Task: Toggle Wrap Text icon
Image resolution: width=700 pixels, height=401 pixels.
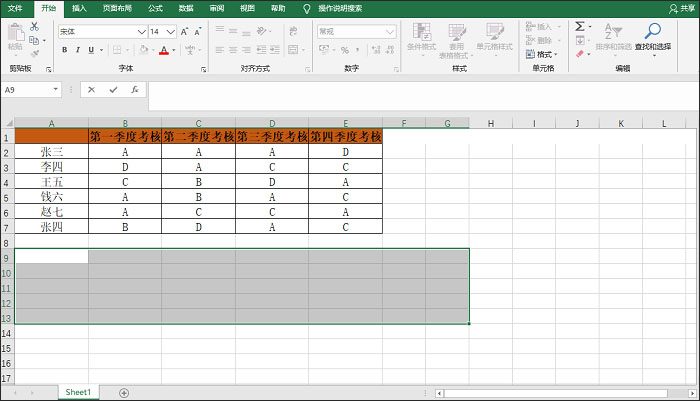Action: click(x=293, y=31)
